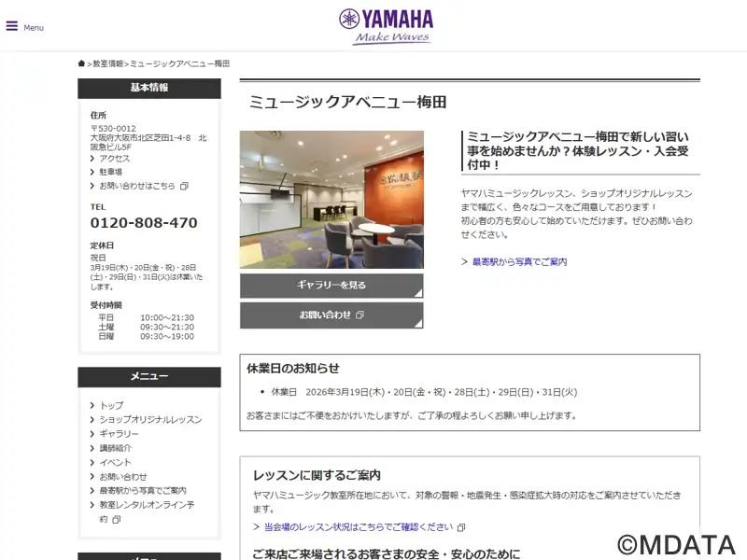Click external icon after レッスン状況 link
The image size is (747, 560).
[x=461, y=527]
